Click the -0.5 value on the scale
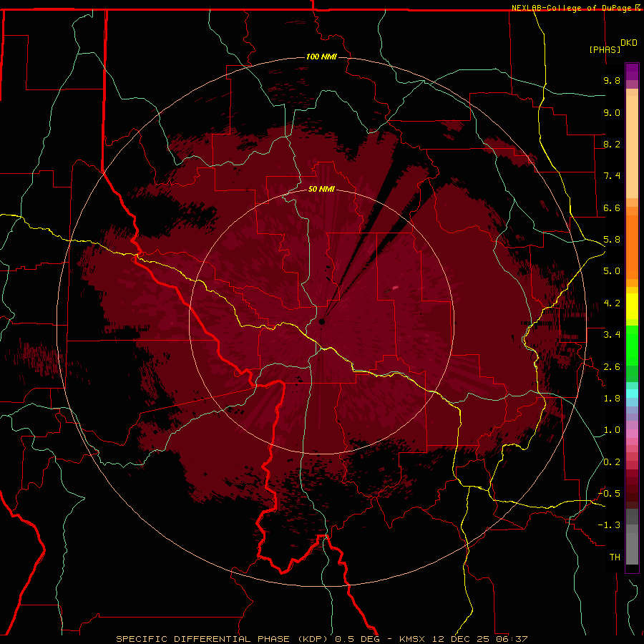 609,494
